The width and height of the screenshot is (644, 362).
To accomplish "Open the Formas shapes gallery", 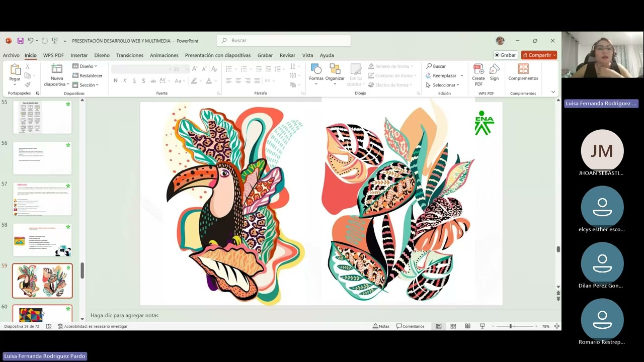I will pyautogui.click(x=316, y=74).
